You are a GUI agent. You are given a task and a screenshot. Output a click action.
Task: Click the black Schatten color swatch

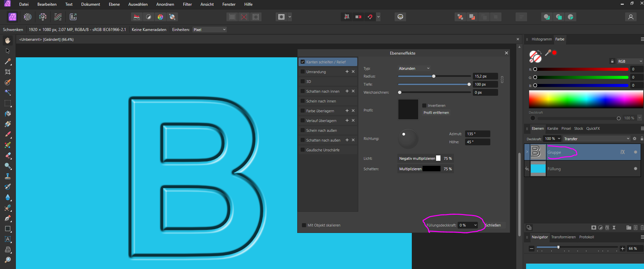[431, 169]
